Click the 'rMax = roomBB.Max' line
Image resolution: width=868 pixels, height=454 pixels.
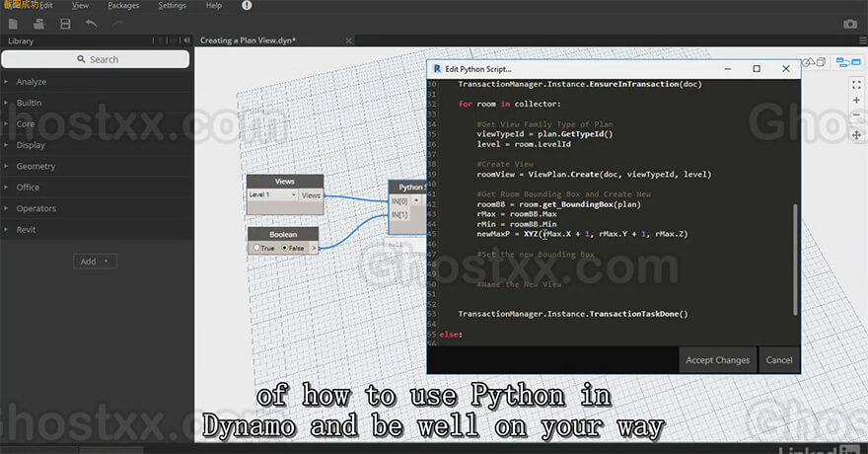[x=517, y=214]
